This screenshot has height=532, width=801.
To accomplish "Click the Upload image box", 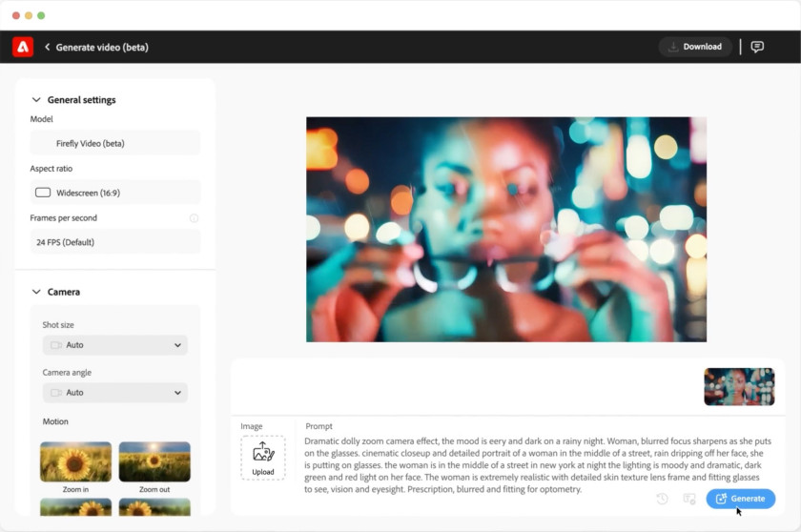I will [263, 458].
